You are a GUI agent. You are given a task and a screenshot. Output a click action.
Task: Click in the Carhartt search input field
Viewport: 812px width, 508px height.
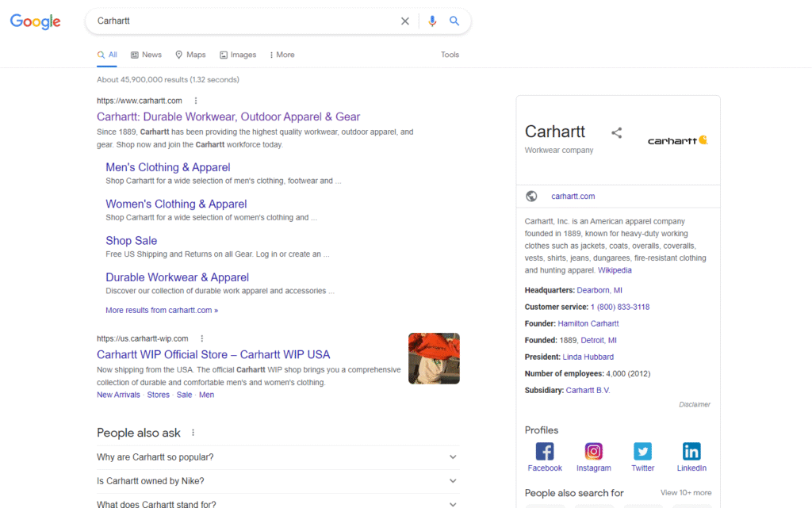click(x=243, y=21)
